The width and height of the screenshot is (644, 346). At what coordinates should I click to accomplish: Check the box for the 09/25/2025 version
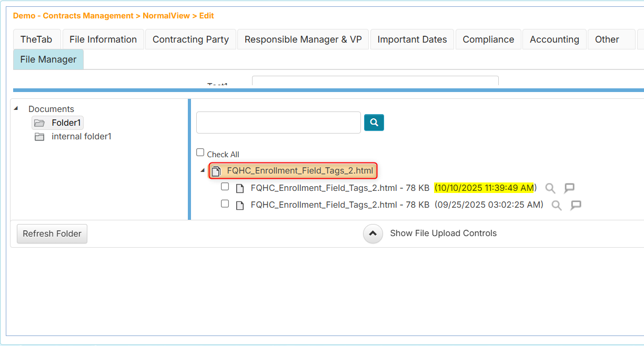(x=225, y=203)
